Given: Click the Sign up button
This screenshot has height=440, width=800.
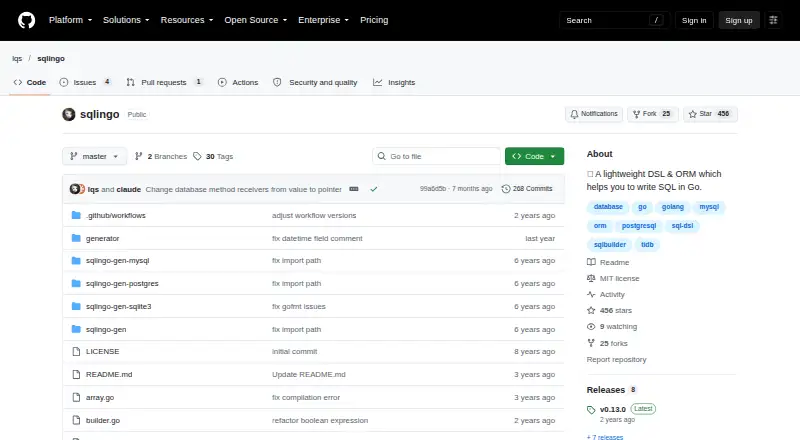Looking at the screenshot, I should (739, 20).
